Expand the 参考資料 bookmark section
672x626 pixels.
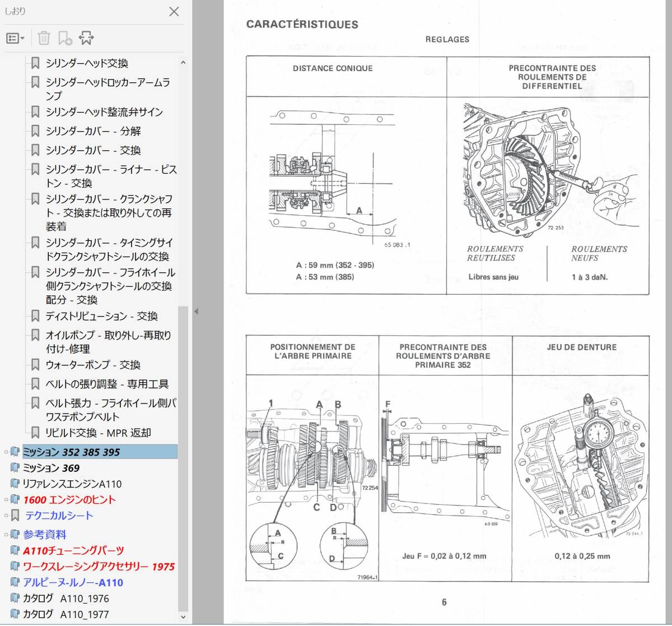click(x=6, y=535)
